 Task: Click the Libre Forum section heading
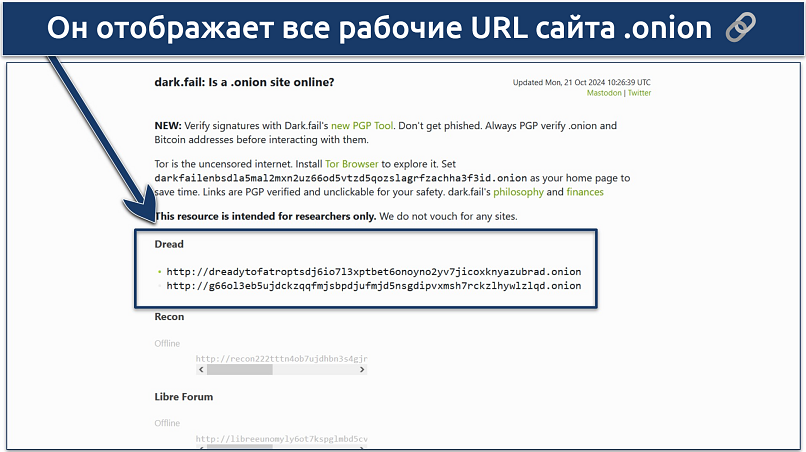tap(183, 397)
